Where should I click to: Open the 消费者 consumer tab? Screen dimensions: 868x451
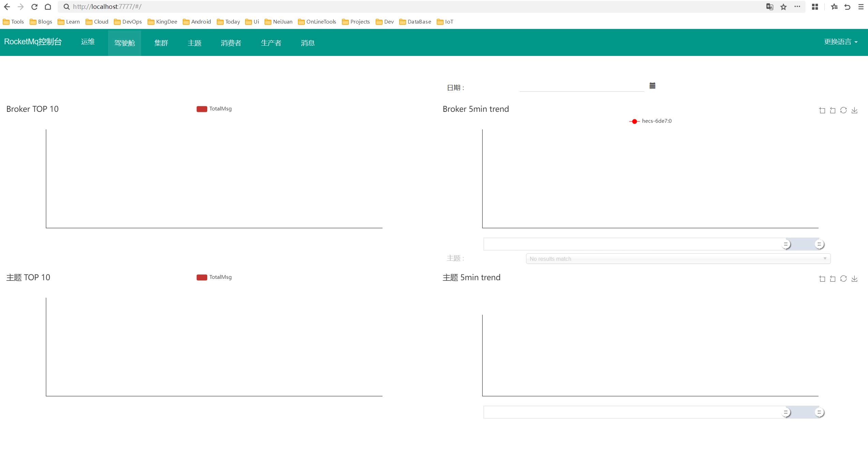tap(231, 43)
